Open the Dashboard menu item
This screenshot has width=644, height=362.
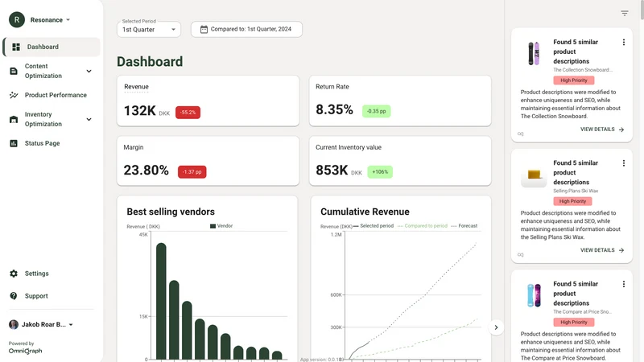(52, 47)
